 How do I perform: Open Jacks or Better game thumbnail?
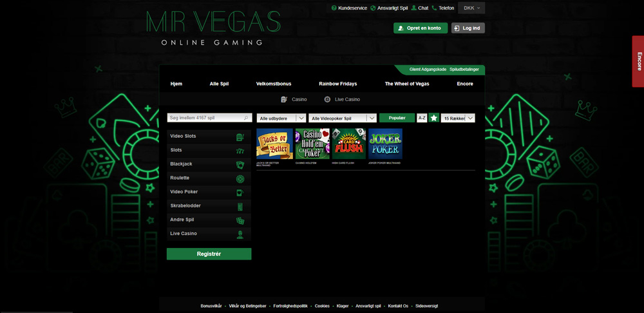pyautogui.click(x=275, y=144)
